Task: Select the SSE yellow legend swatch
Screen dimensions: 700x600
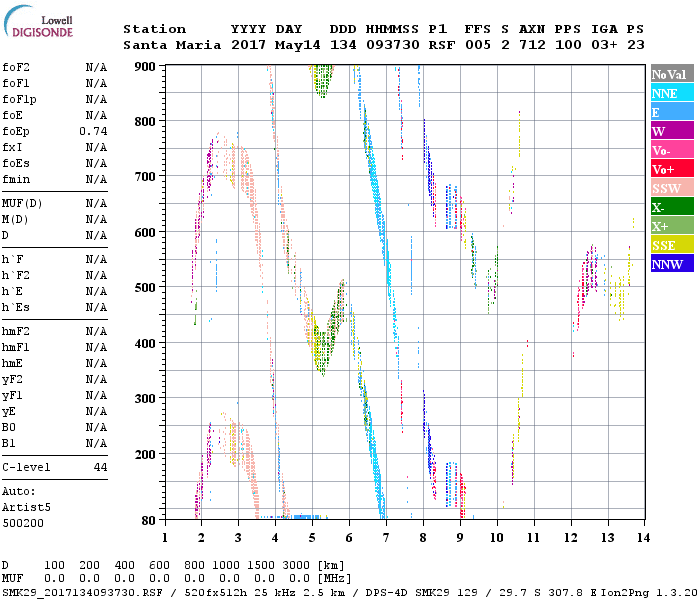Action: pos(672,245)
